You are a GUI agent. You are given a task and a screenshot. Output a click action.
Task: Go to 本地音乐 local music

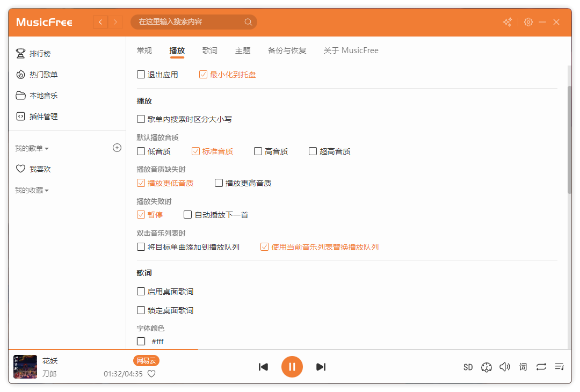[37, 96]
